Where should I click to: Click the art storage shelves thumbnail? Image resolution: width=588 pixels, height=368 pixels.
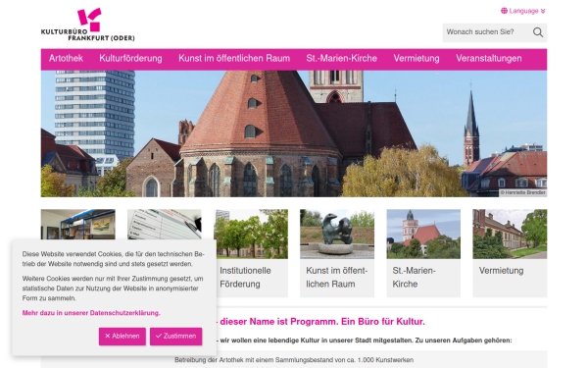(78, 224)
